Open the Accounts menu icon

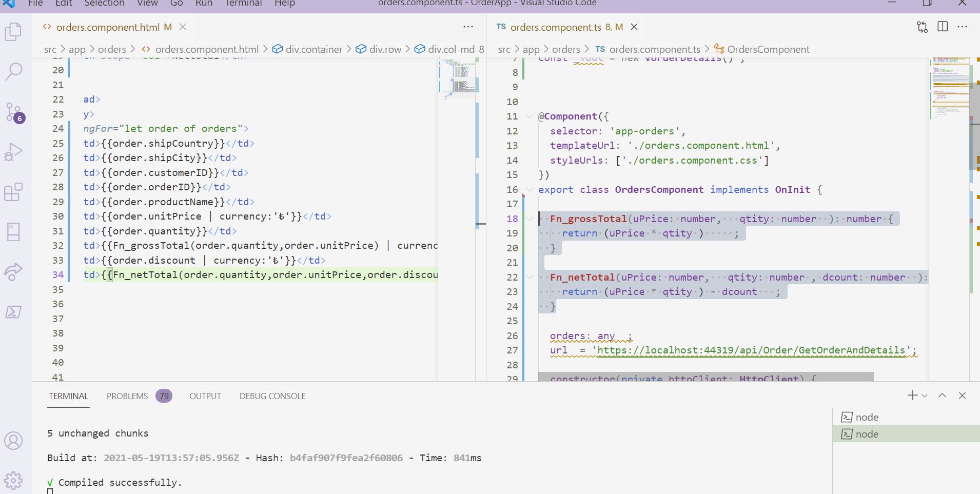(13, 441)
